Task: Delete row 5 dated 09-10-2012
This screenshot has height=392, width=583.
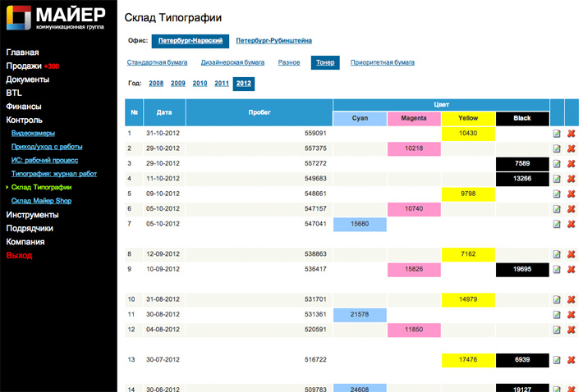Action: pyautogui.click(x=571, y=194)
